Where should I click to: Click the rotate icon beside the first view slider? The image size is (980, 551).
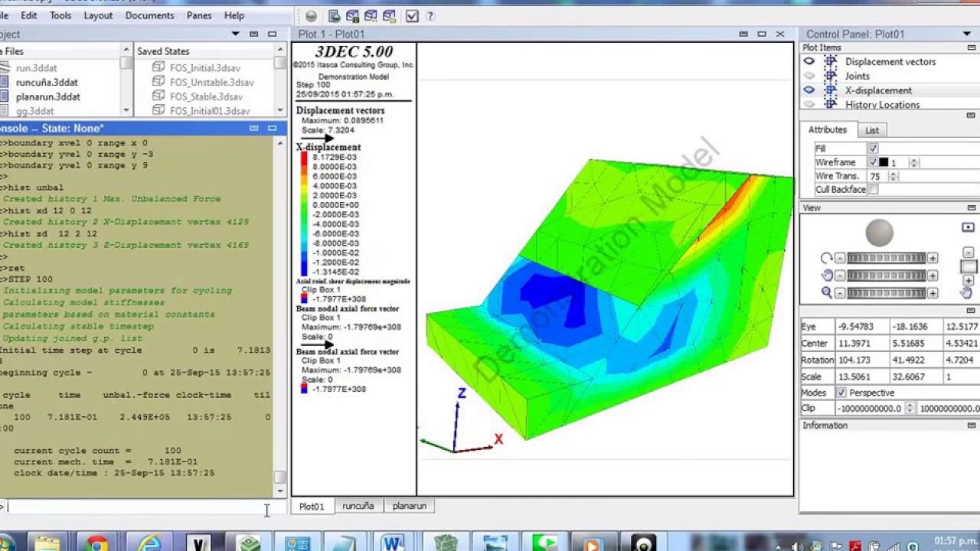(826, 258)
